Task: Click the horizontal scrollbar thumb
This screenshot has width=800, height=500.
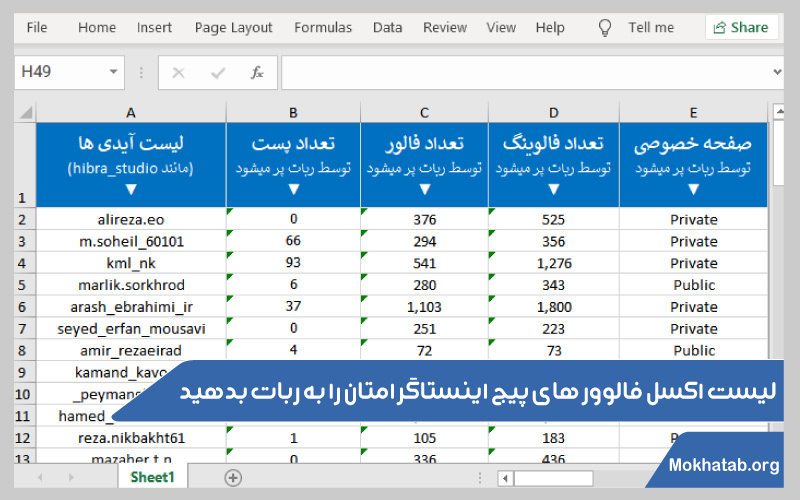Action: click(554, 478)
